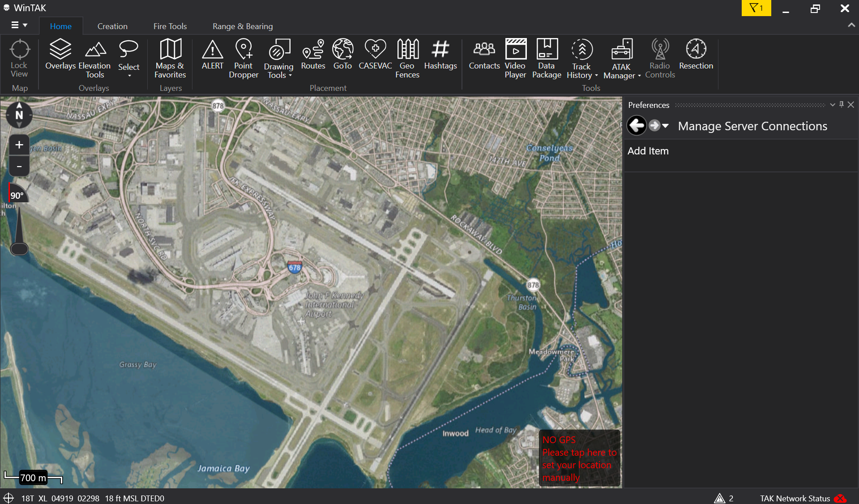Pin the Preferences panel
This screenshot has height=504, width=859.
click(842, 104)
